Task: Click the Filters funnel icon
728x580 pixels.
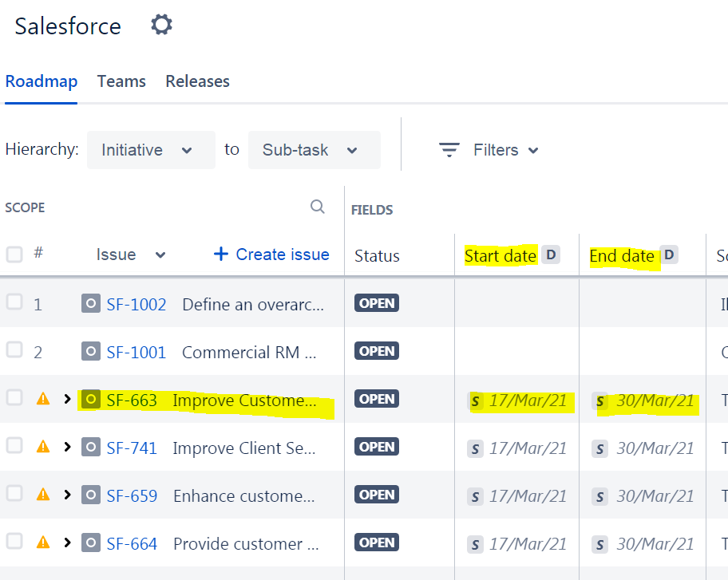Action: point(449,150)
